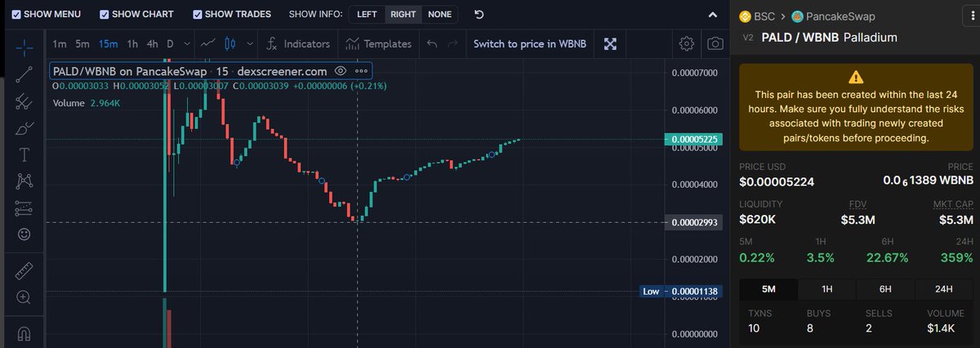Toggle magnet snapping mode
The width and height of the screenshot is (980, 348).
coord(24,333)
